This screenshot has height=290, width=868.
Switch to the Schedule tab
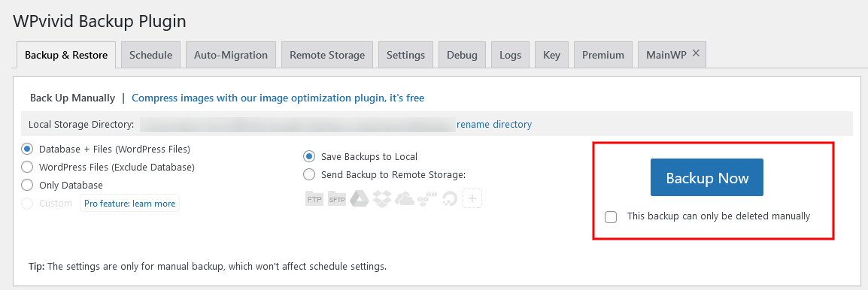[150, 55]
